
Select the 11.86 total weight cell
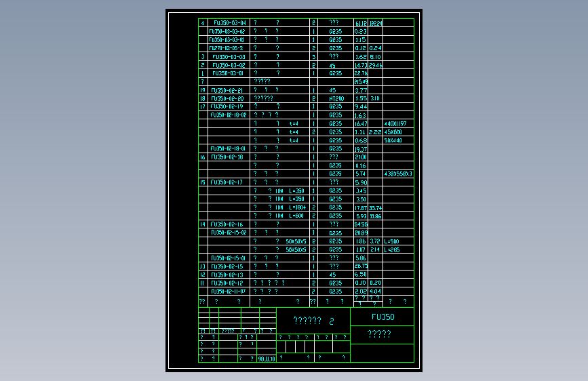[x=375, y=216]
